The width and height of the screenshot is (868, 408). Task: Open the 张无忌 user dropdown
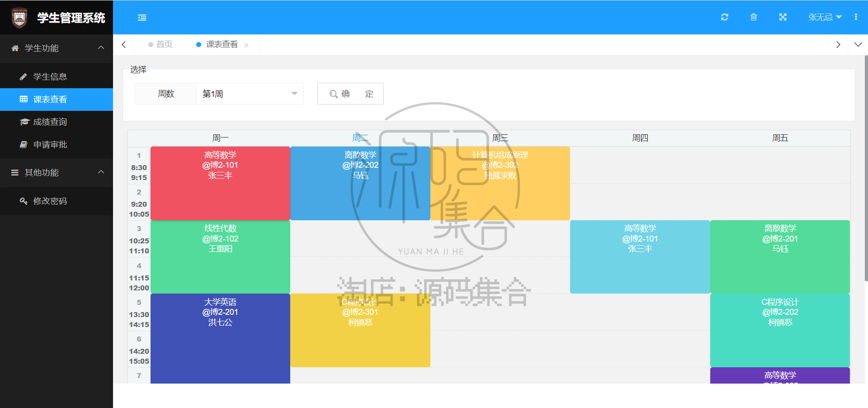click(825, 17)
